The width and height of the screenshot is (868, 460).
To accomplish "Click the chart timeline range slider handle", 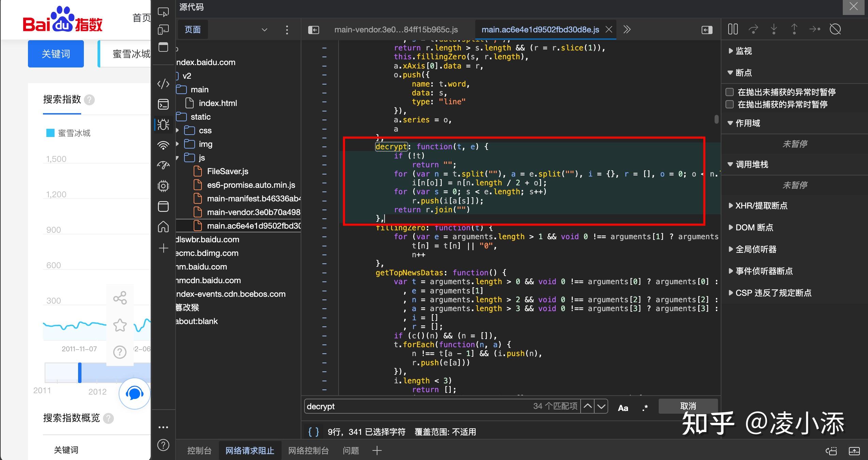I will (80, 372).
